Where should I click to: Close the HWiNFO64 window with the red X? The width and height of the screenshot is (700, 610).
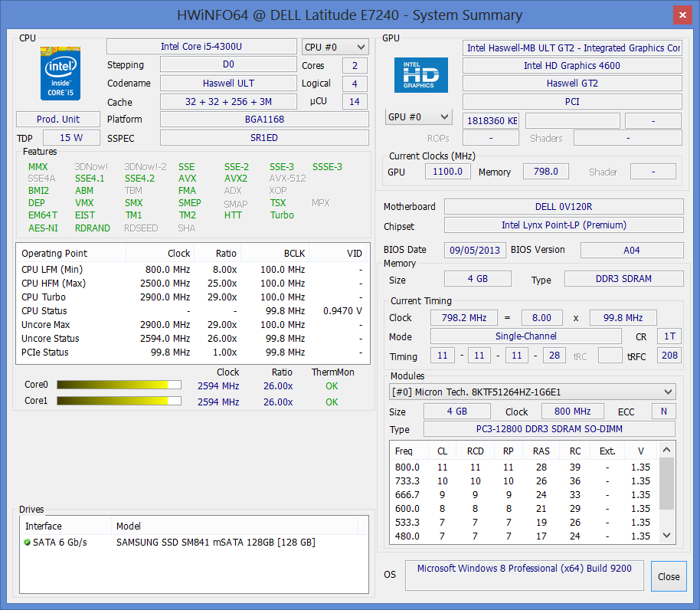coord(682,15)
